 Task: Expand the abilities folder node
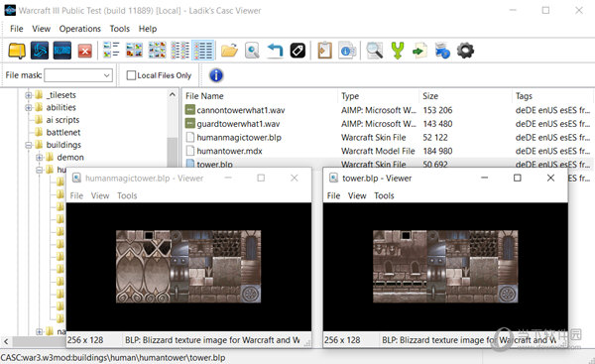coord(29,107)
